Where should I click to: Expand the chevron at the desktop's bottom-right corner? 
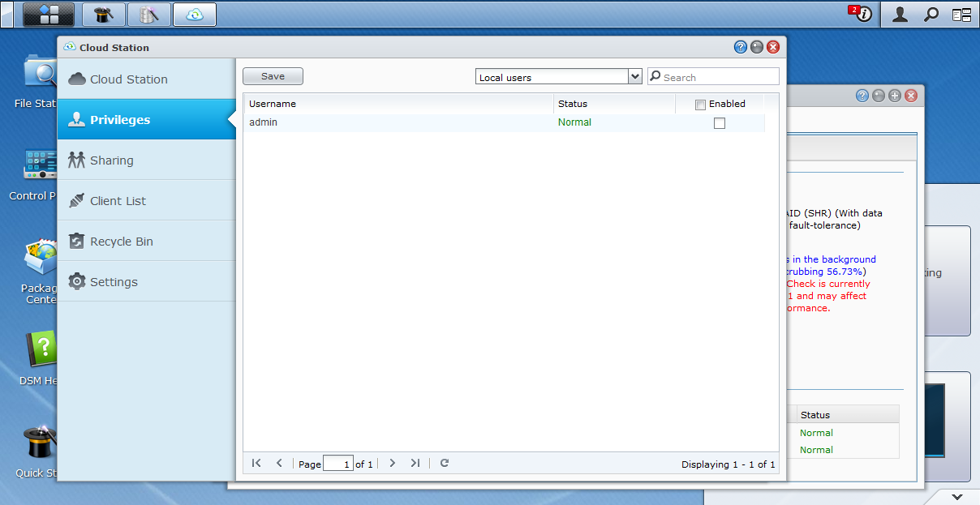click(x=957, y=496)
